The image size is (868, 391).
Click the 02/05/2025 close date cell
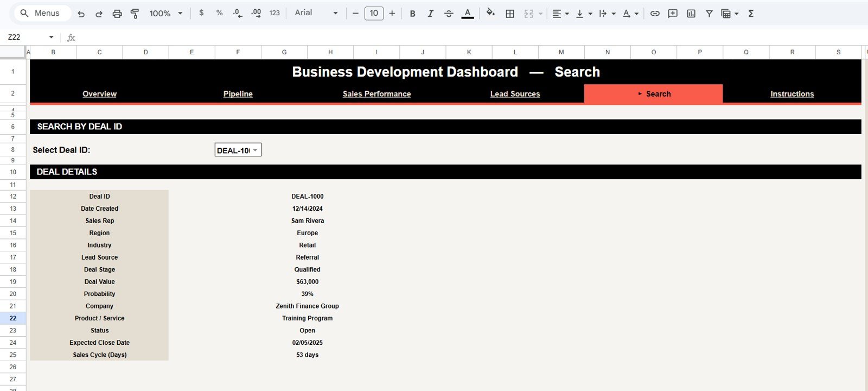pyautogui.click(x=308, y=343)
